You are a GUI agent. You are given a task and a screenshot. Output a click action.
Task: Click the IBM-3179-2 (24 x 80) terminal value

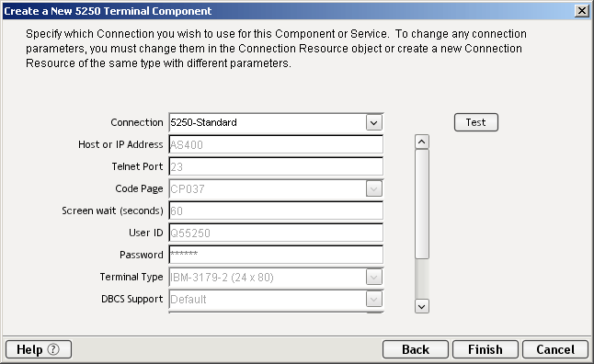222,278
